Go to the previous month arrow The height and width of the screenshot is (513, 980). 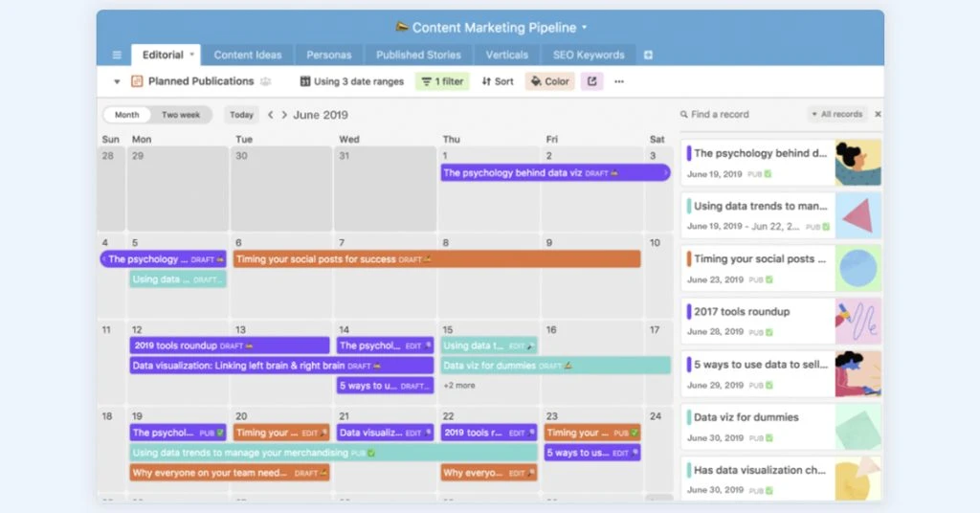[271, 115]
